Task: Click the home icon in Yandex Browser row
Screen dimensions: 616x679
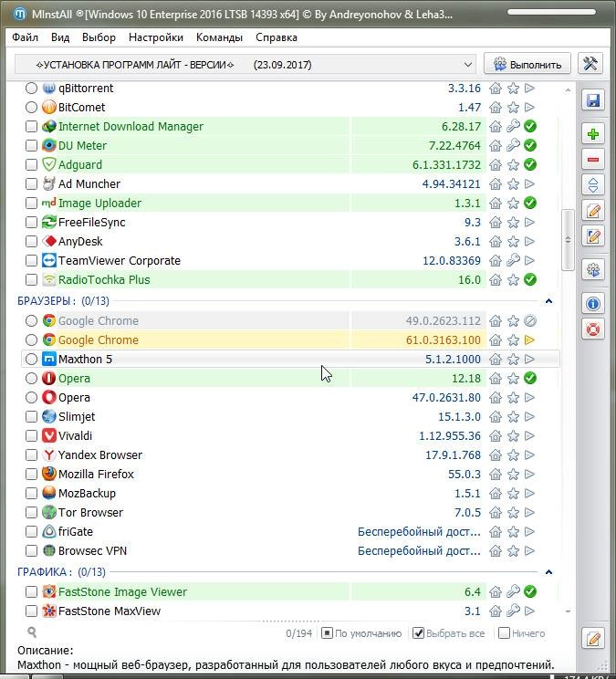Action: coord(496,455)
